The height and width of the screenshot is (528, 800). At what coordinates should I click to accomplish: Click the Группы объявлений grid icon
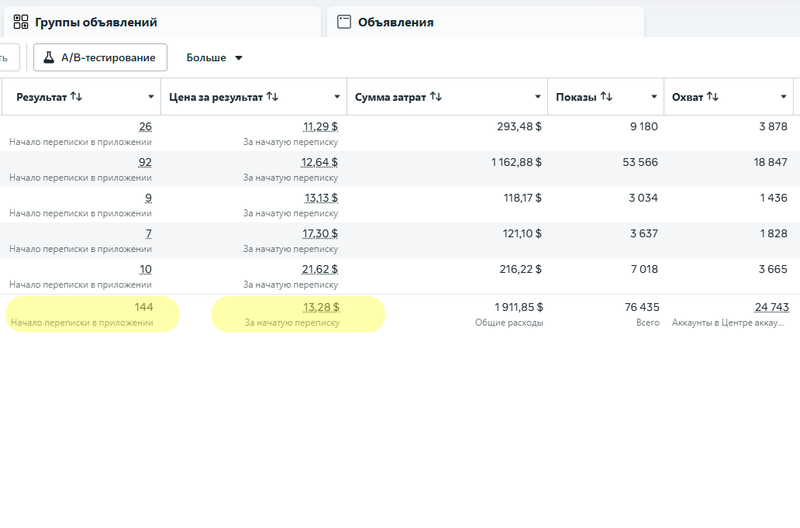click(x=20, y=22)
